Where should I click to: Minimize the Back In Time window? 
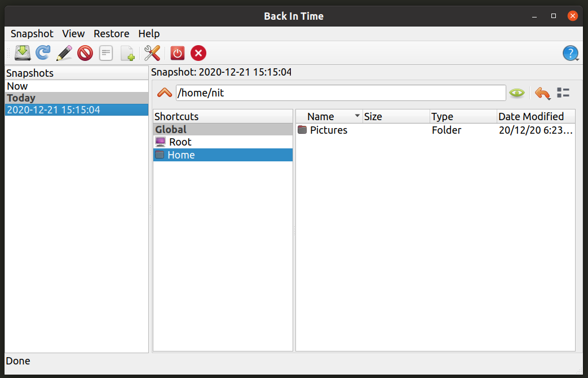point(534,16)
